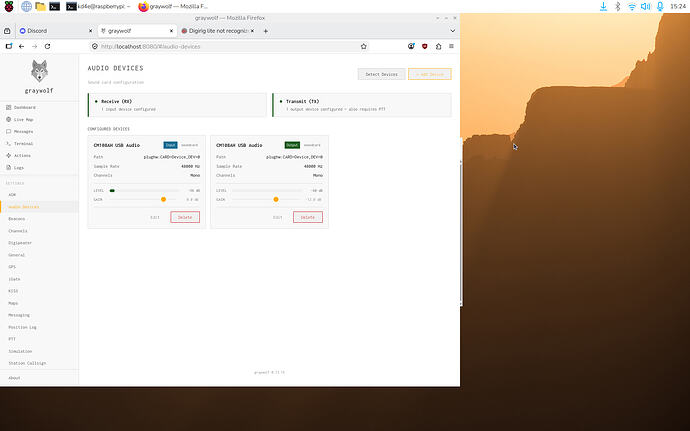690x431 pixels.
Task: Open Station Callsign settings page
Action: (x=27, y=363)
